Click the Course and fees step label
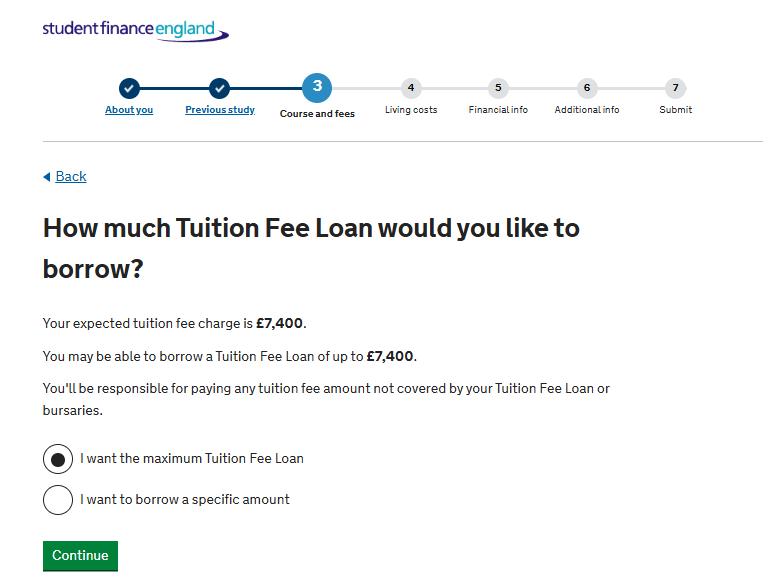Viewport: 772px width, 588px height. (317, 114)
